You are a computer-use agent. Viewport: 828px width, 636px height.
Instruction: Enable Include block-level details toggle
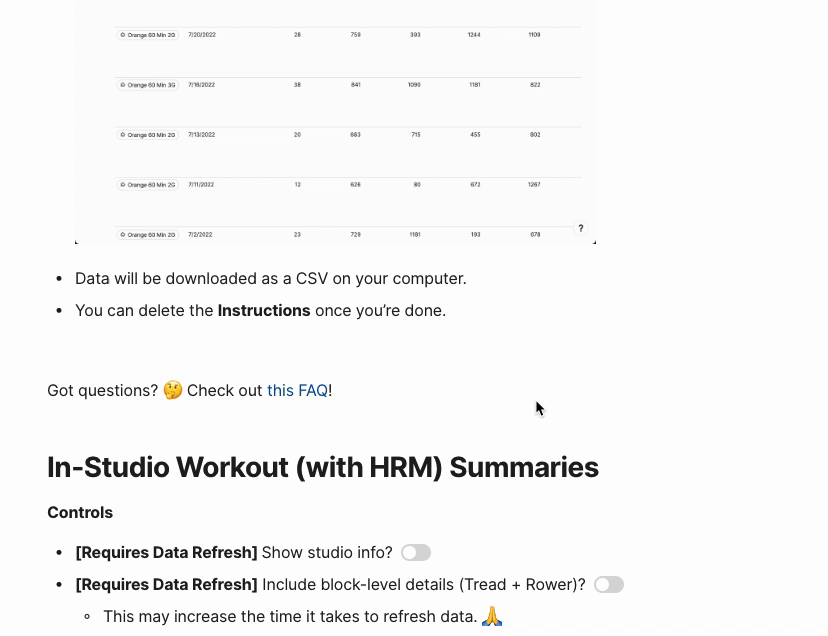pyautogui.click(x=609, y=585)
